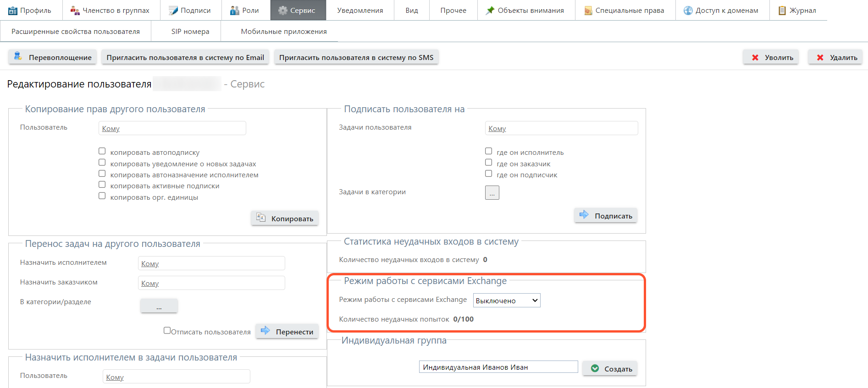Viewport: 868px width, 388px height.
Task: Click the Подписи pencil icon
Action: (x=173, y=11)
